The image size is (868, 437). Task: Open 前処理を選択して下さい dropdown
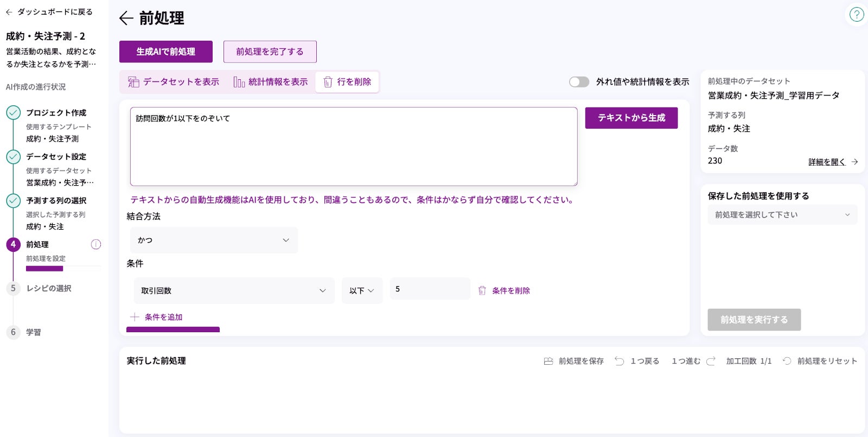(x=782, y=214)
